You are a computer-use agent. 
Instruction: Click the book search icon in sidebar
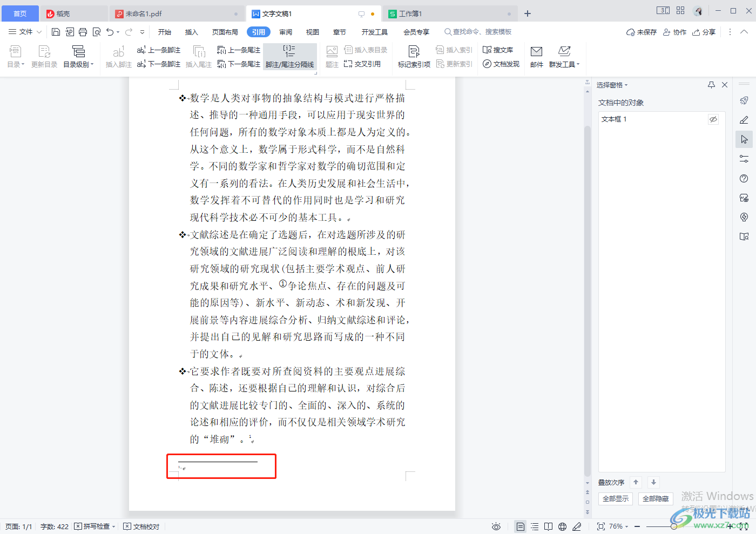(x=744, y=236)
